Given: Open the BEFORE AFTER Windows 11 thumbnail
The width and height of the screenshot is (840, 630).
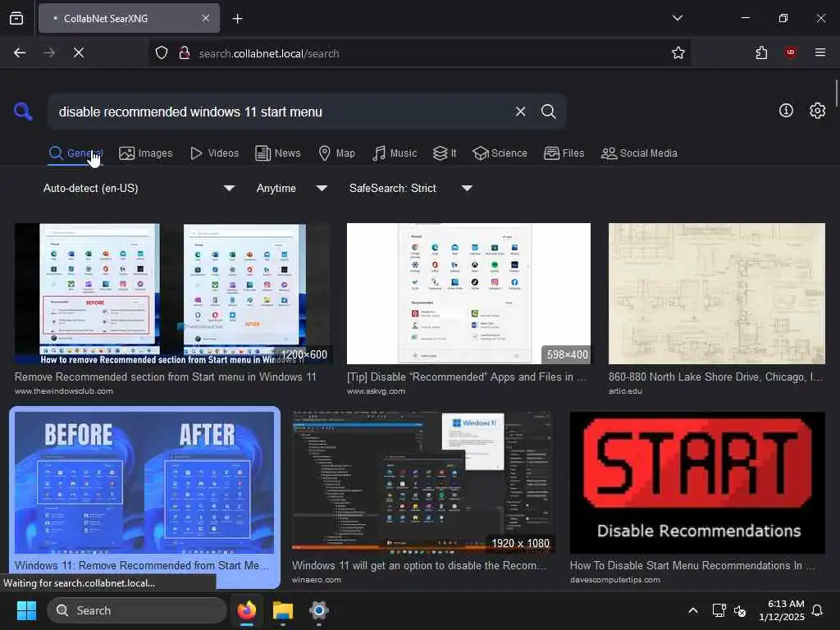Looking at the screenshot, I should 144,482.
